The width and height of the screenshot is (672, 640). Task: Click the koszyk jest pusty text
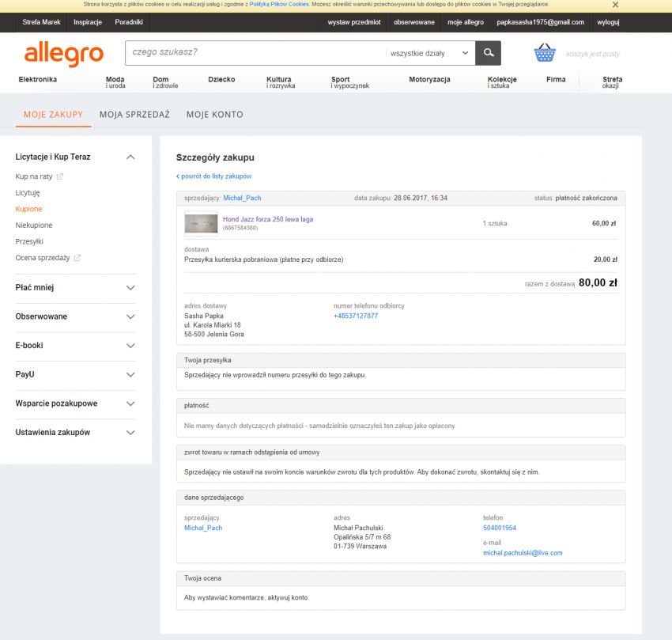593,54
